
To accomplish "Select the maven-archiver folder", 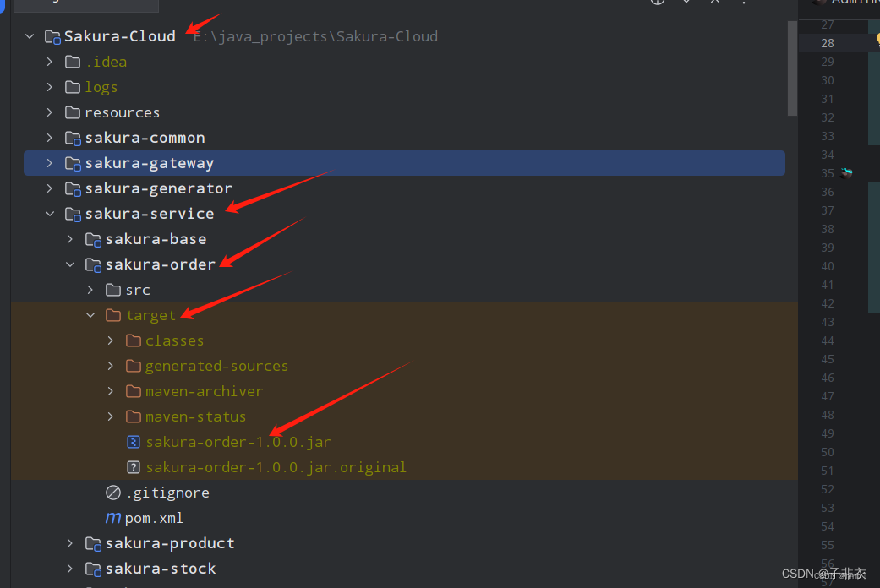I will click(204, 392).
